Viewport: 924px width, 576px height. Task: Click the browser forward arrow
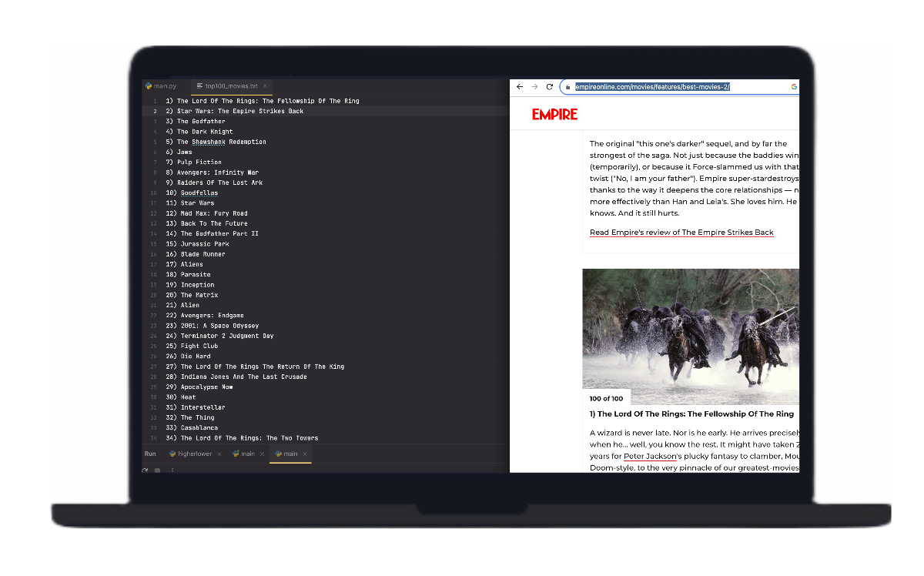tap(534, 87)
